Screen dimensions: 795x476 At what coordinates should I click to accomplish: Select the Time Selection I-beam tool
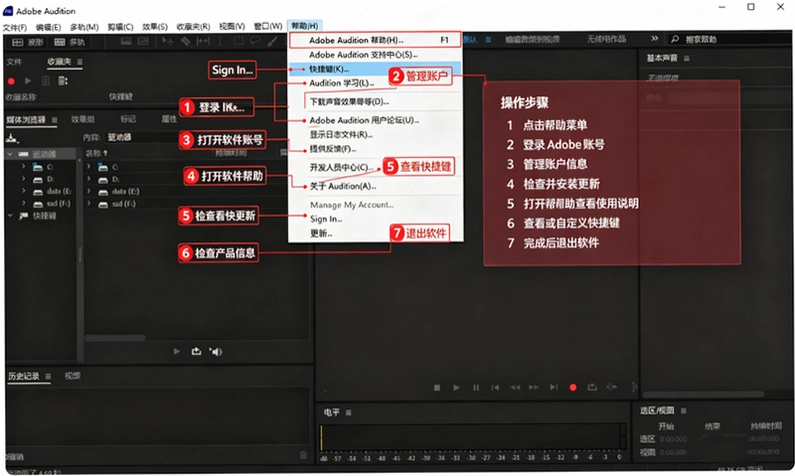[x=220, y=42]
